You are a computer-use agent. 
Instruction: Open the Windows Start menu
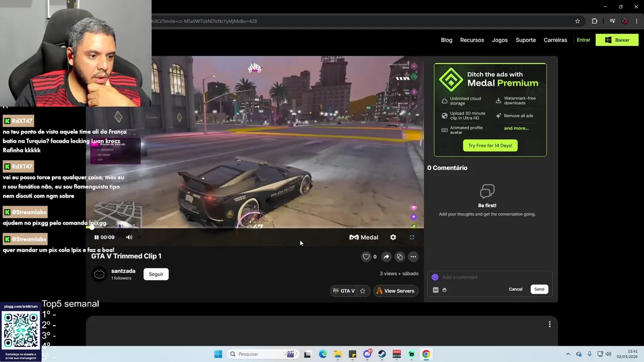point(218,354)
